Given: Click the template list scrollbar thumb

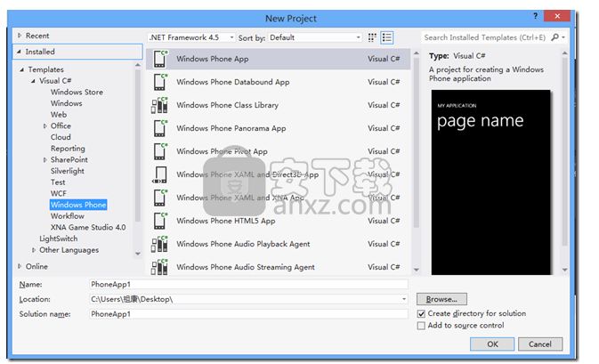Looking at the screenshot, I should coord(416,142).
